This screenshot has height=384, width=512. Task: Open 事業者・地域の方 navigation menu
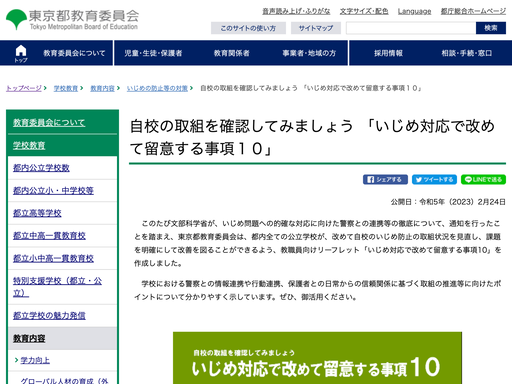tap(309, 53)
